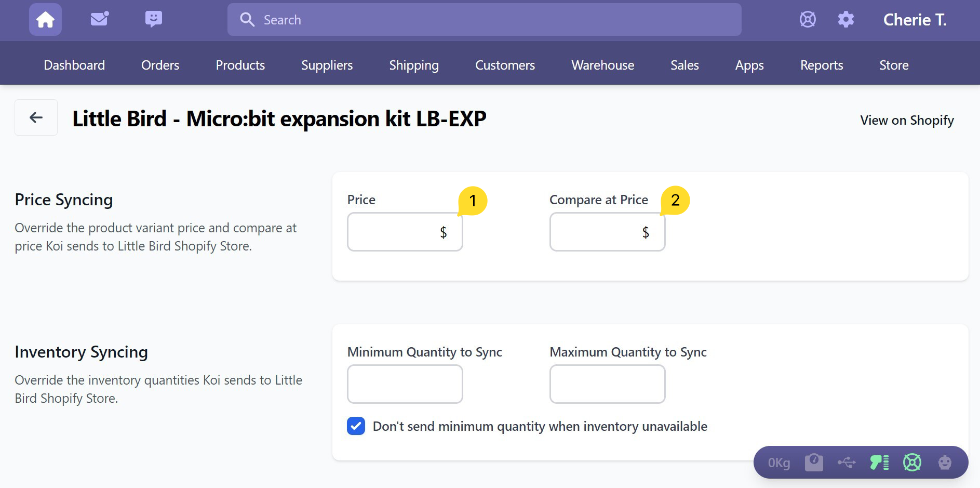Click the green barcode scanner icon

[x=879, y=462]
